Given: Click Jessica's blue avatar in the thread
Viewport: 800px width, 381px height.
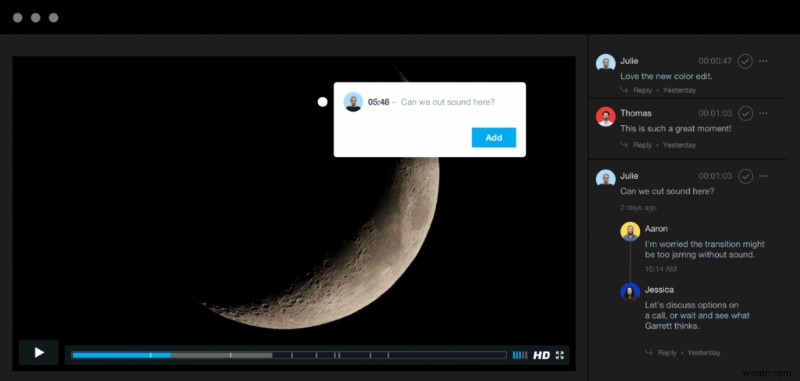Looking at the screenshot, I should (630, 292).
